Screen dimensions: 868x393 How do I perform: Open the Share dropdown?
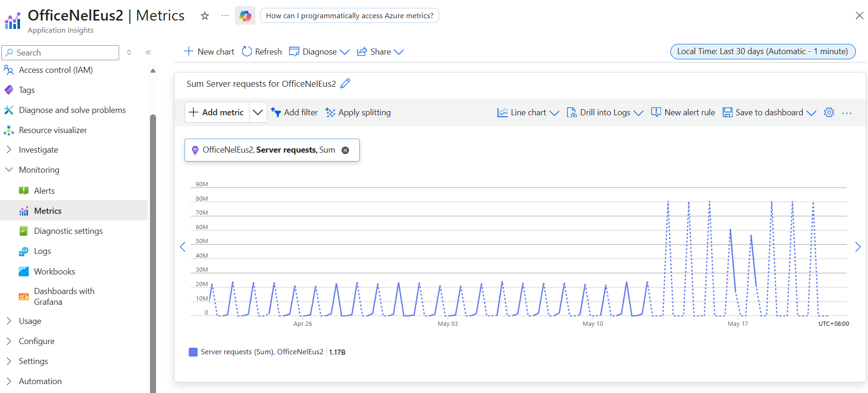(380, 52)
